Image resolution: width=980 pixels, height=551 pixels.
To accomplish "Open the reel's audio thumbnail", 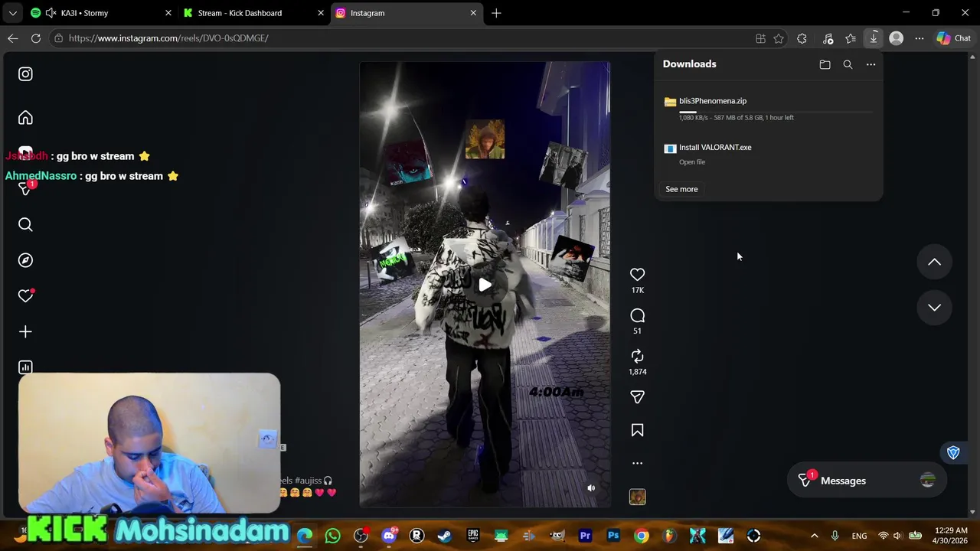I will pos(637,497).
